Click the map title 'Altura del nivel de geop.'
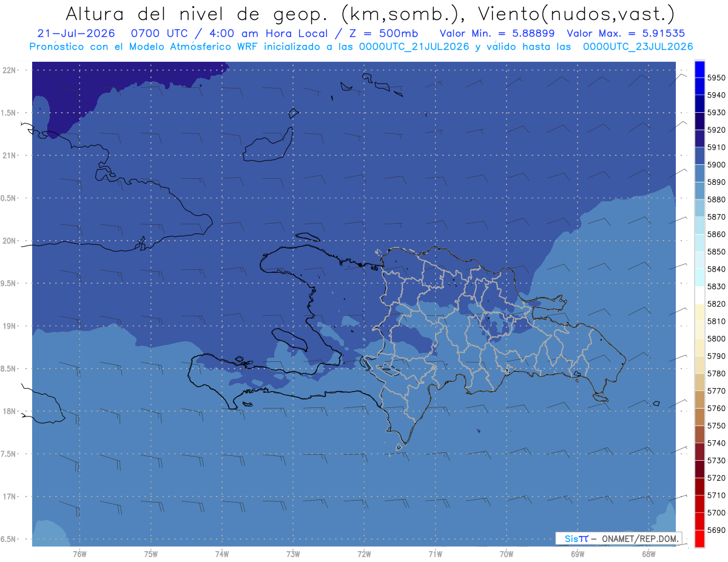The height and width of the screenshot is (562, 728). click(198, 13)
